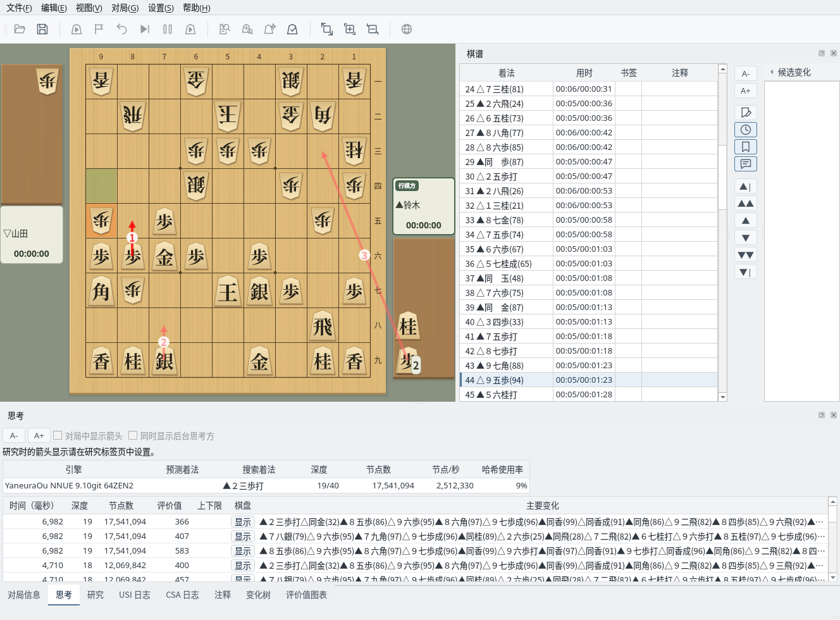The image size is (840, 620).
Task: Enable the 同时显示后台思考方 checkbox
Action: [133, 435]
